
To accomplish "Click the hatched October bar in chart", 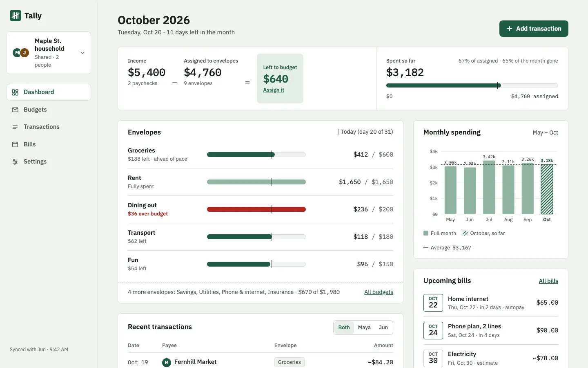I will coord(547,189).
